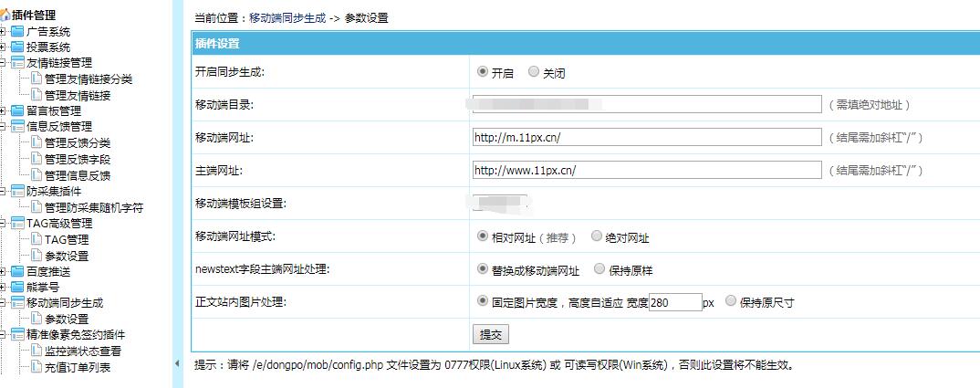Collapse sidebar with the left arrow handle
This screenshot has height=388, width=980.
[177, 363]
